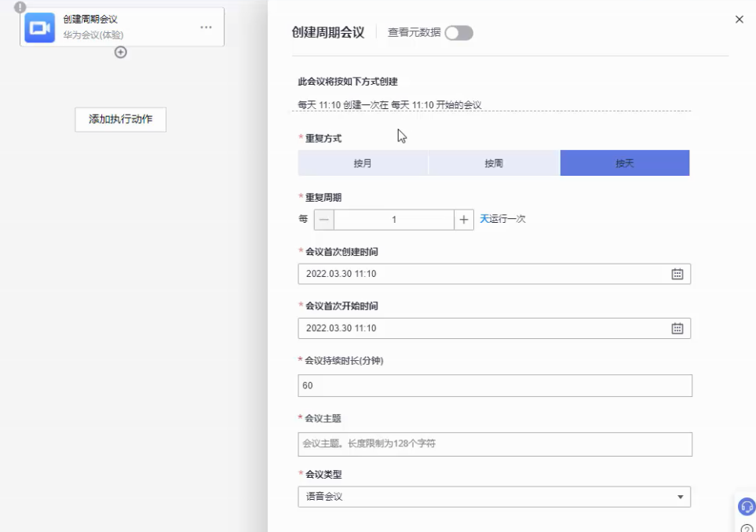The image size is (756, 532).
Task: Click the video camera meeting icon
Action: 39,27
